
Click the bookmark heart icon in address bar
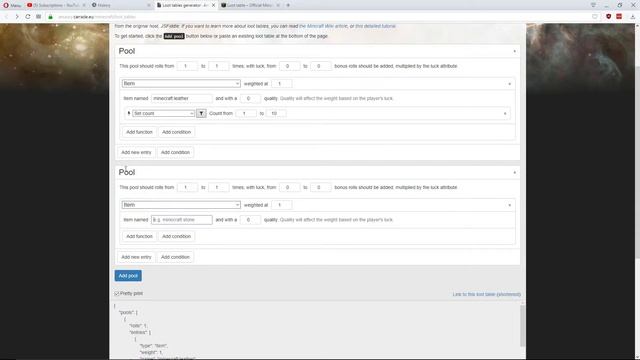pyautogui.click(x=595, y=17)
